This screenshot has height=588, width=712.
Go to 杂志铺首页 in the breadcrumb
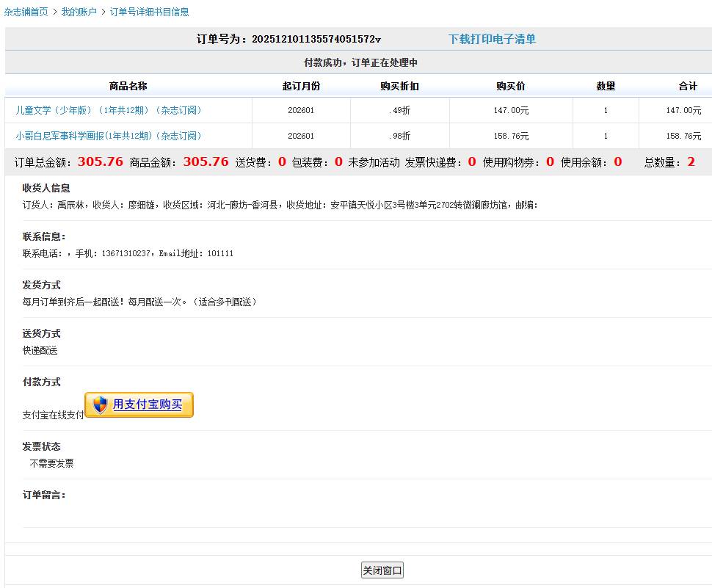(x=26, y=12)
